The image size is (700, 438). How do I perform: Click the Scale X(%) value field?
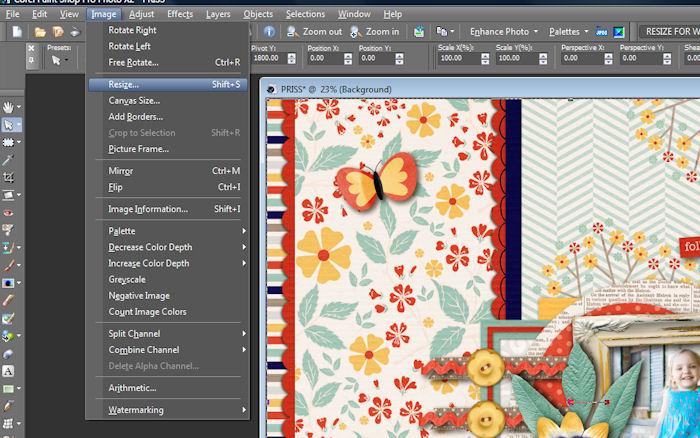[x=458, y=58]
